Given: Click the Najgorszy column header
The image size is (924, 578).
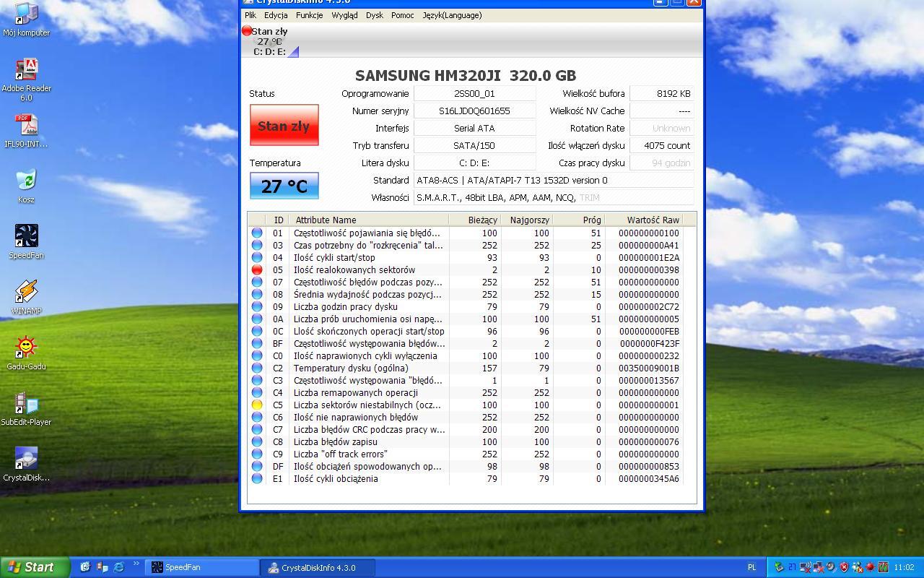Looking at the screenshot, I should 526,220.
